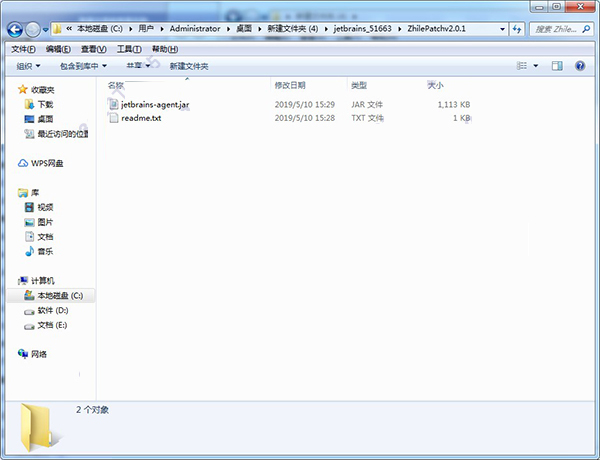Click the 1,113 KB size cell

click(454, 104)
